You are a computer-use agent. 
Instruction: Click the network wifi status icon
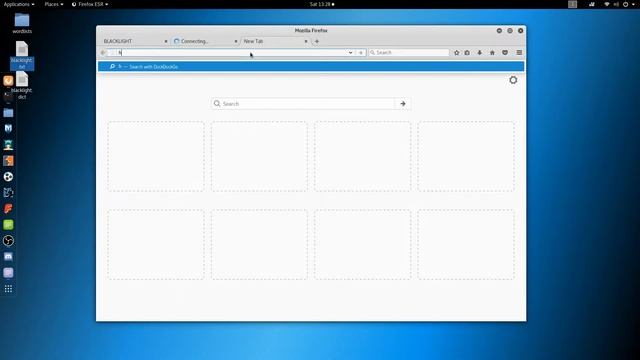(607, 4)
